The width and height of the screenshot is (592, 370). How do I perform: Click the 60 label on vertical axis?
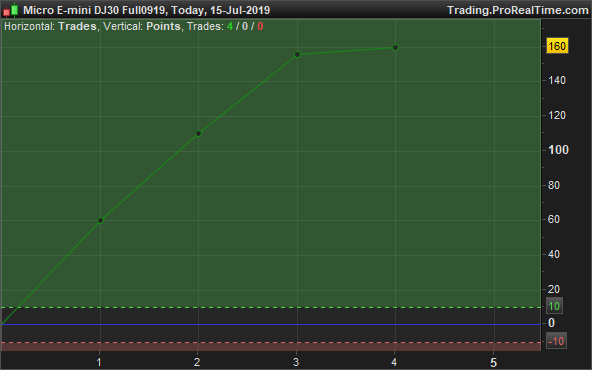(554, 219)
